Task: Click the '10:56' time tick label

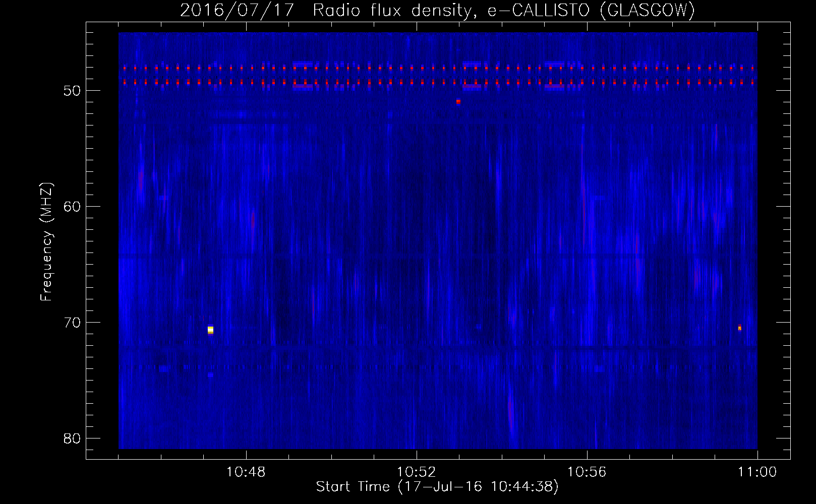Action: [587, 472]
